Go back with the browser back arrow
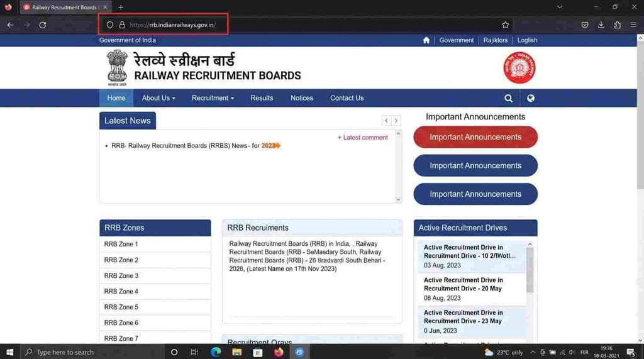This screenshot has height=359, width=644. pyautogui.click(x=10, y=25)
